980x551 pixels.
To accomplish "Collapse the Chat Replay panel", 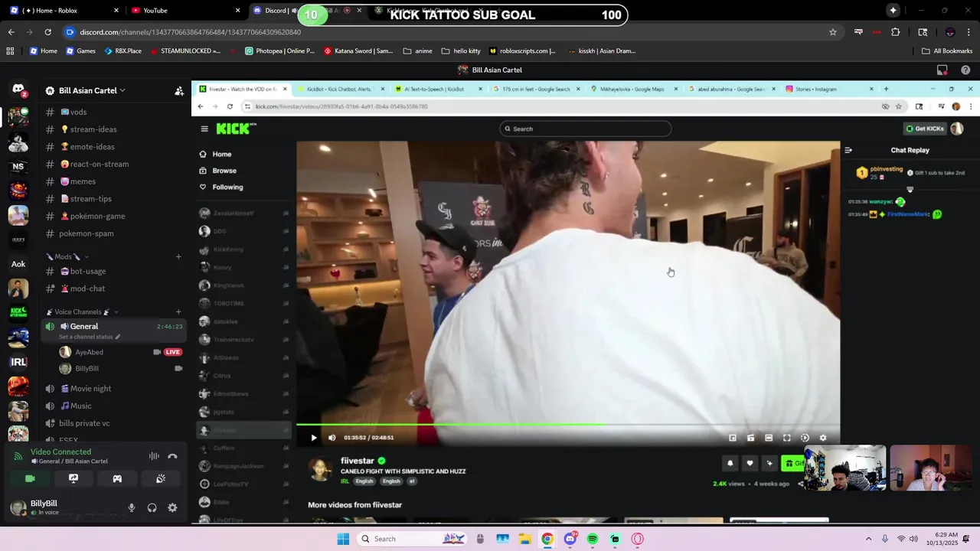I will coord(848,150).
